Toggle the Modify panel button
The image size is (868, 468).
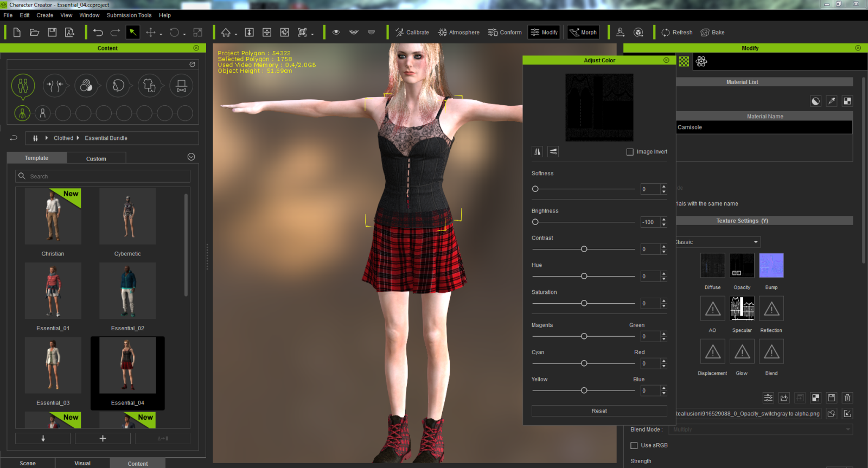tap(544, 33)
